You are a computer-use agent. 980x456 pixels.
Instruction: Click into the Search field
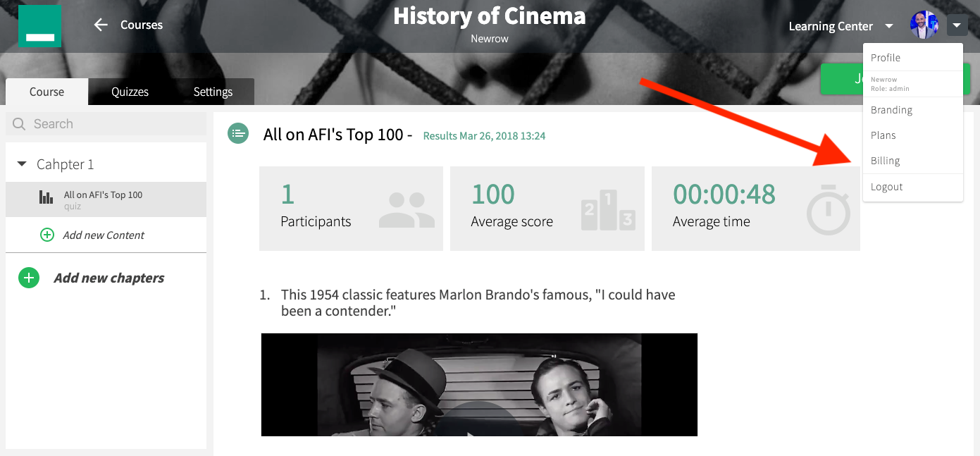(x=106, y=124)
